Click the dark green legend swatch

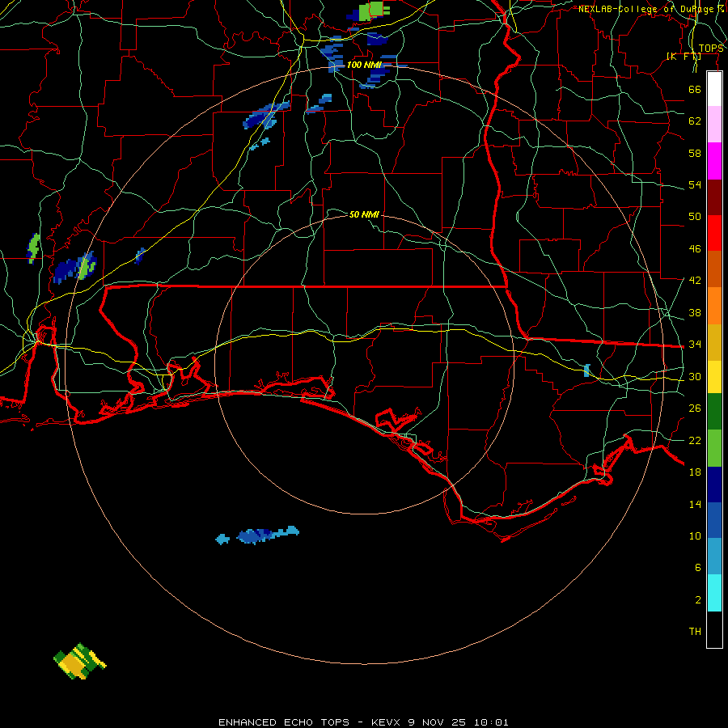tap(714, 412)
